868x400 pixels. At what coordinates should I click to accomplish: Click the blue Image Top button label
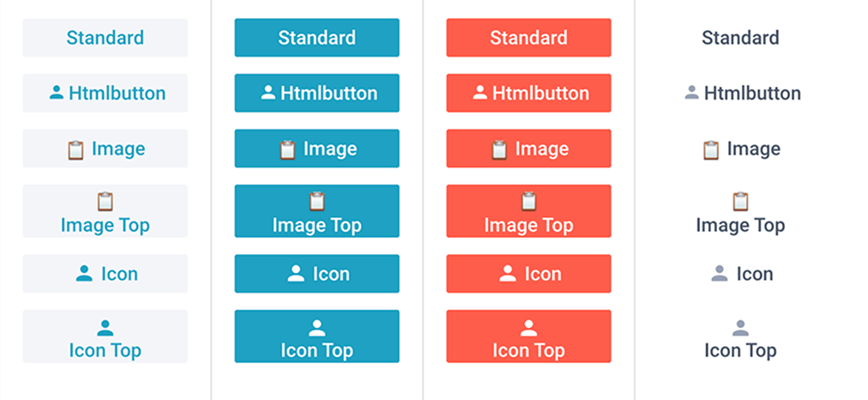[x=316, y=225]
